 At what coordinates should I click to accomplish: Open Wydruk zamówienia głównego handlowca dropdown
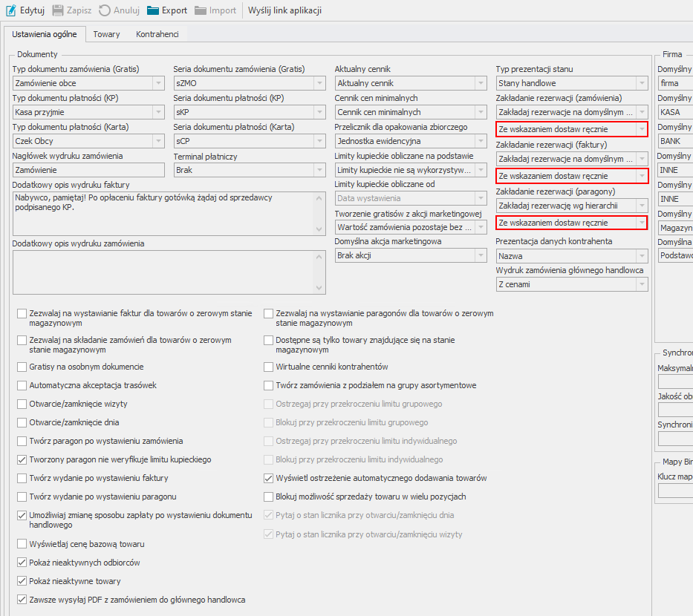coord(642,284)
